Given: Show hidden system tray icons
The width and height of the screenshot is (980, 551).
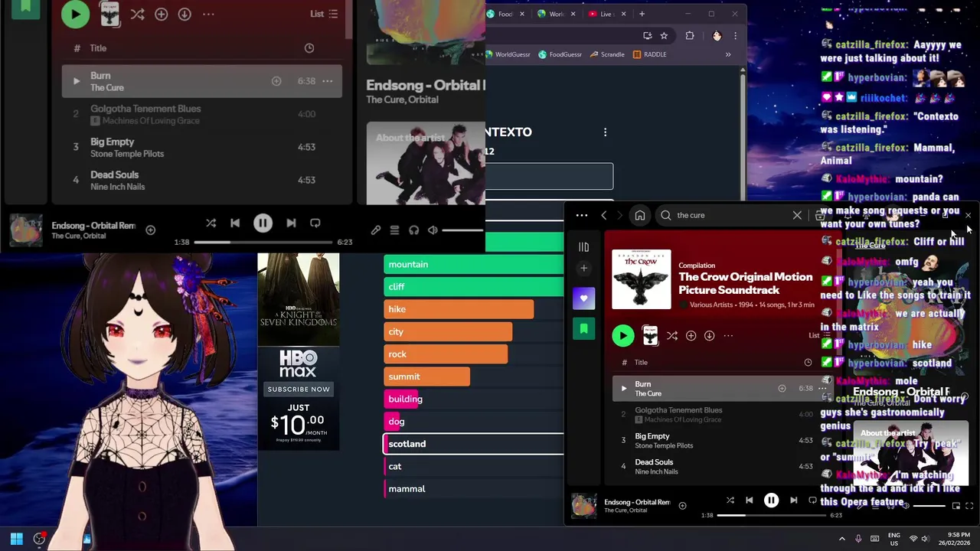Looking at the screenshot, I should pos(842,539).
